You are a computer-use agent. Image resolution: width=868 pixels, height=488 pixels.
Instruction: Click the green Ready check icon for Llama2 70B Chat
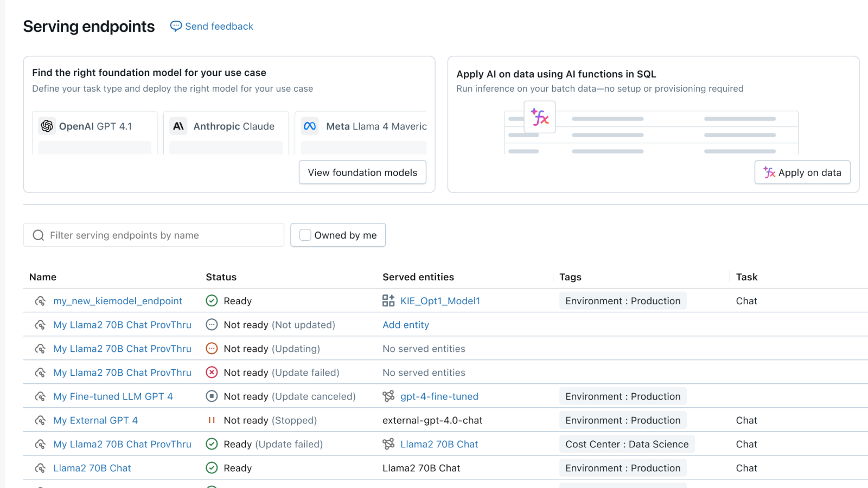(x=211, y=467)
